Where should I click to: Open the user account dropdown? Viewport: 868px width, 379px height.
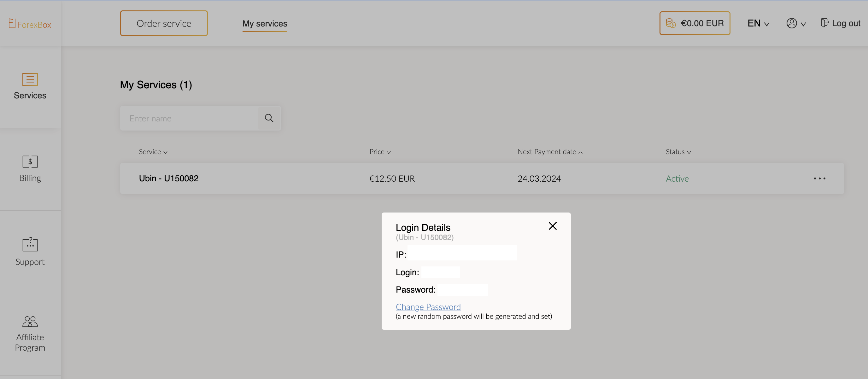[x=795, y=23]
